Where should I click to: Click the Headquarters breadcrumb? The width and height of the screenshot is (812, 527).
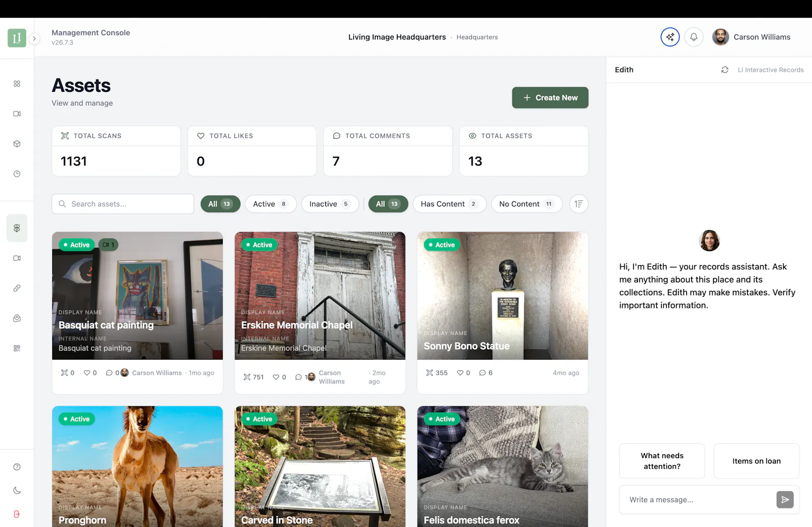tap(477, 37)
